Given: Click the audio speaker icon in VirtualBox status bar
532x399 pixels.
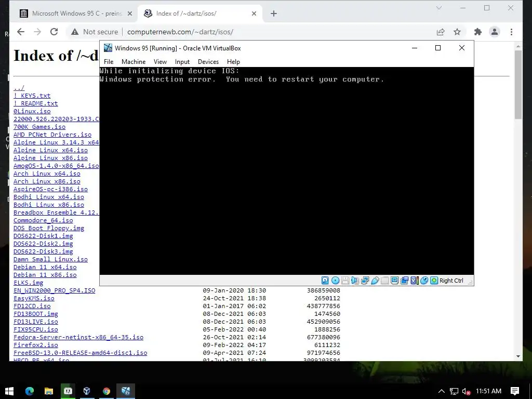Looking at the screenshot, I should click(355, 280).
